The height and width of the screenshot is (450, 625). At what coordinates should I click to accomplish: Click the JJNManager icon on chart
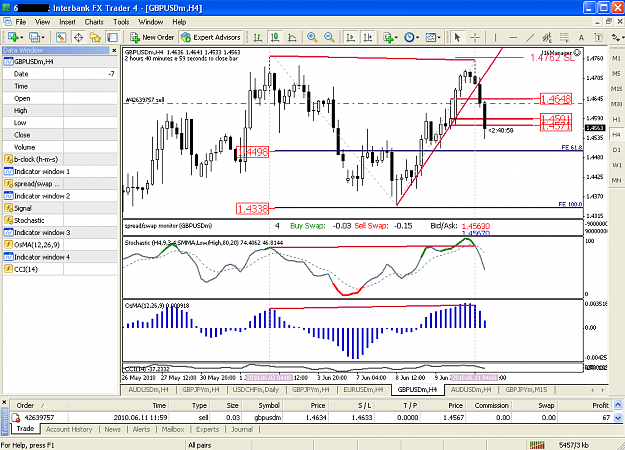click(x=577, y=53)
